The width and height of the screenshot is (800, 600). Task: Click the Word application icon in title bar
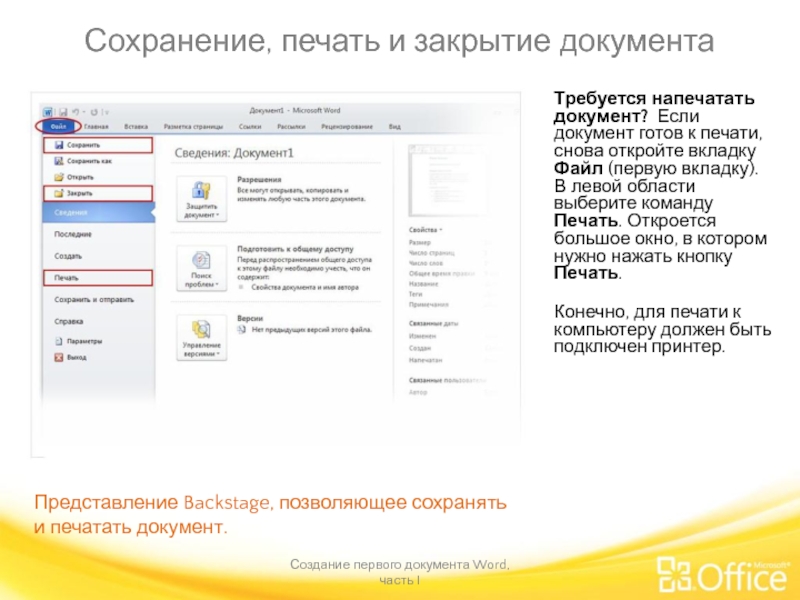(x=47, y=112)
